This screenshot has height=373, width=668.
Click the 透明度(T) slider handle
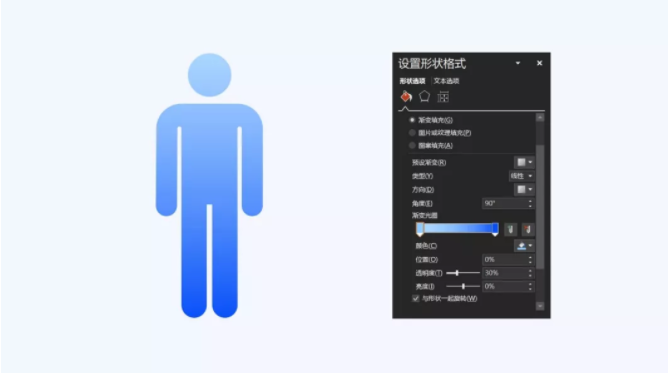pyautogui.click(x=457, y=273)
